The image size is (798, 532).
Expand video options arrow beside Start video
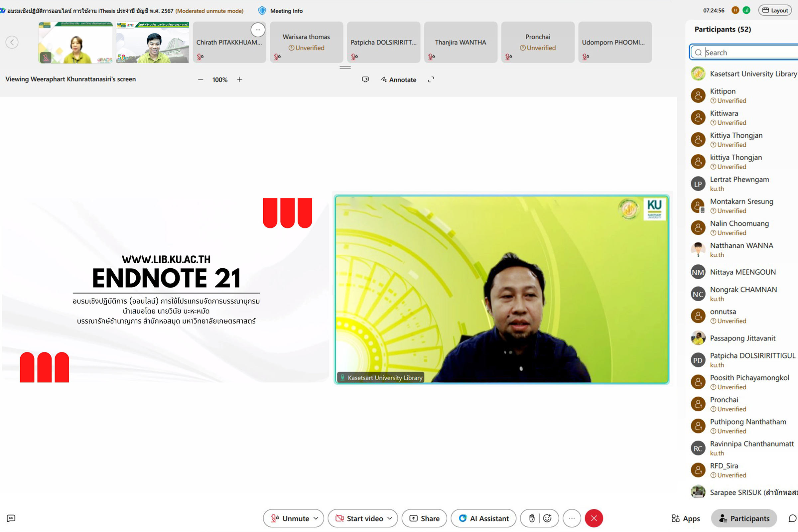point(390,518)
